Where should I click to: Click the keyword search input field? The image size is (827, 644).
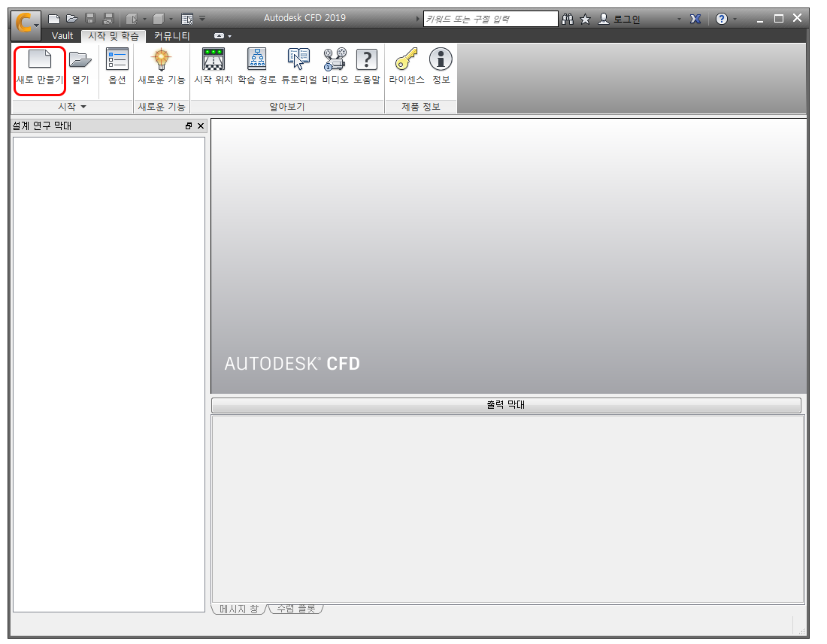point(490,19)
